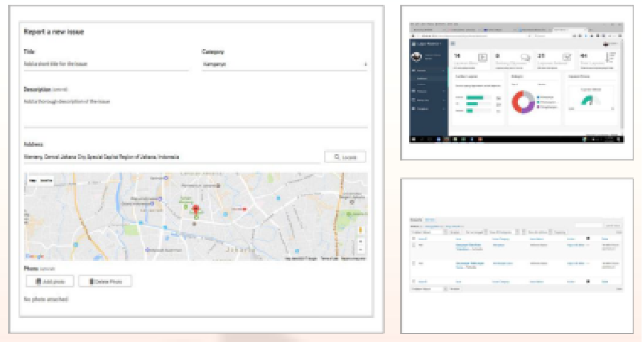The width and height of the screenshot is (644, 342).
Task: Click the map zoom out minus button
Action: pyautogui.click(x=361, y=250)
